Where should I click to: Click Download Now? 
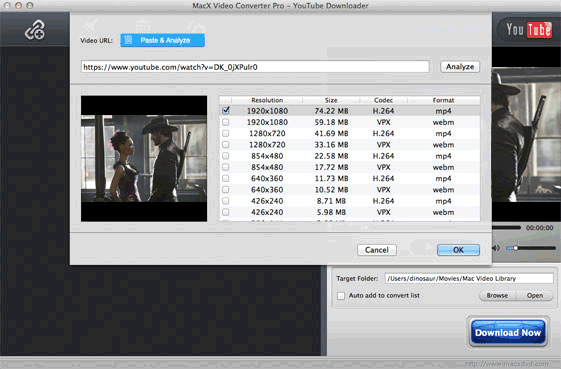pyautogui.click(x=508, y=332)
